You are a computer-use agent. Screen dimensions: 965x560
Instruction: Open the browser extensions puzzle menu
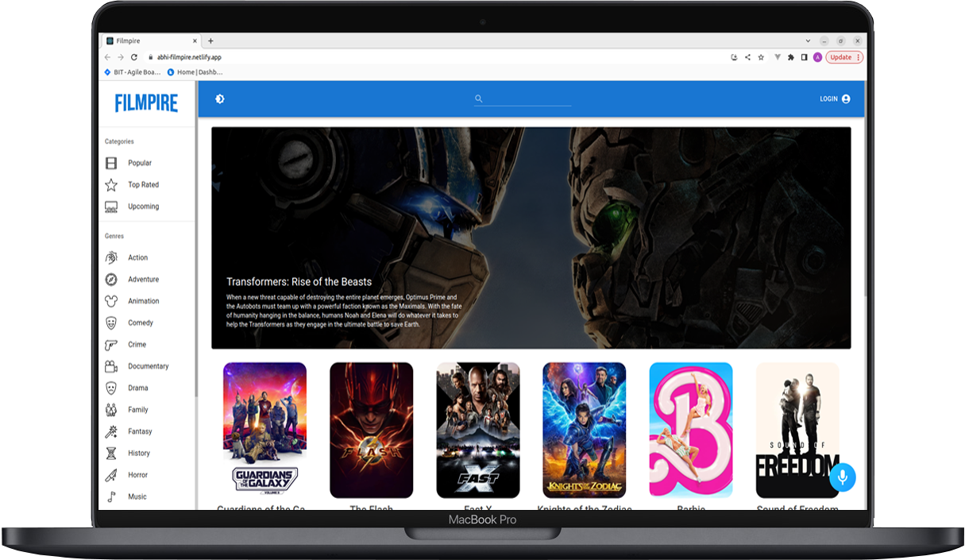pyautogui.click(x=790, y=57)
